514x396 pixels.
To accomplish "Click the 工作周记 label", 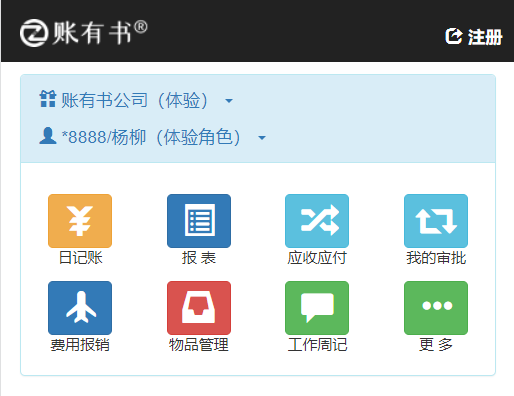I will (x=317, y=345).
